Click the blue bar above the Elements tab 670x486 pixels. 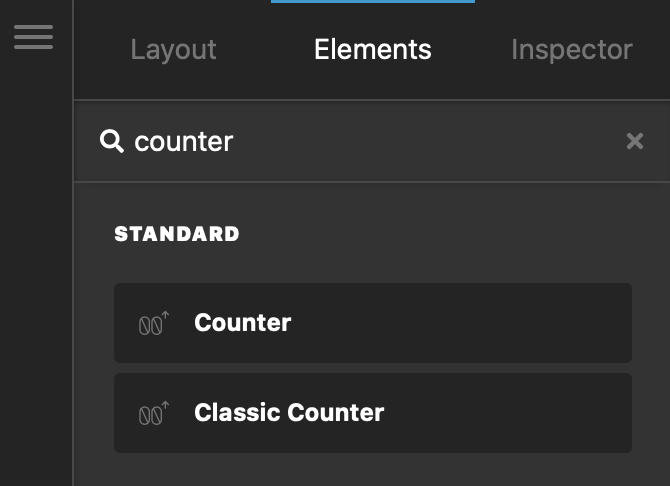coord(373,1)
